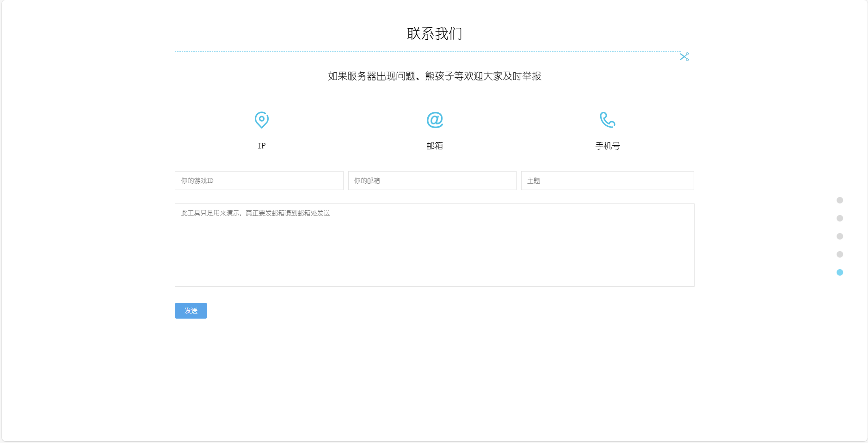The height and width of the screenshot is (443, 868).
Task: Click the phone handset icon
Action: [x=607, y=120]
